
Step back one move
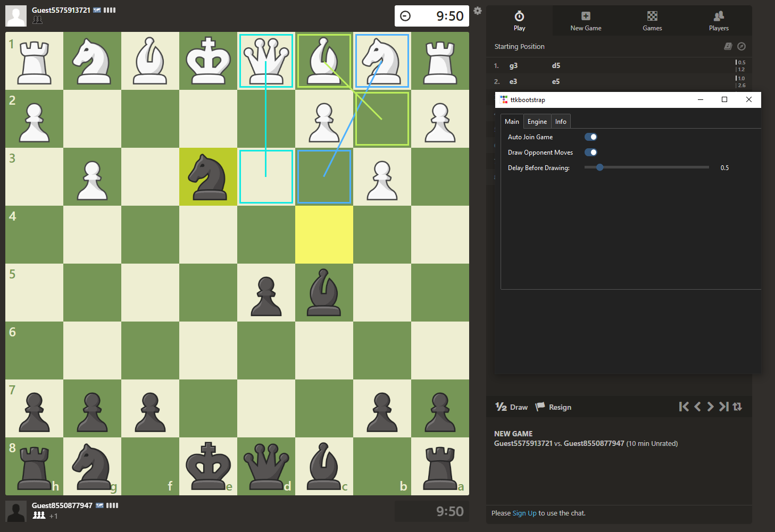(697, 407)
